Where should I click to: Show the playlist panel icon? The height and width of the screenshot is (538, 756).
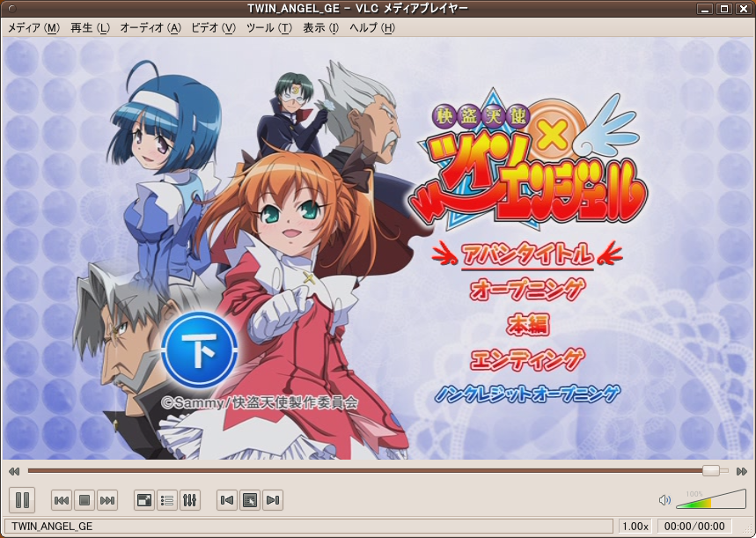pyautogui.click(x=167, y=500)
